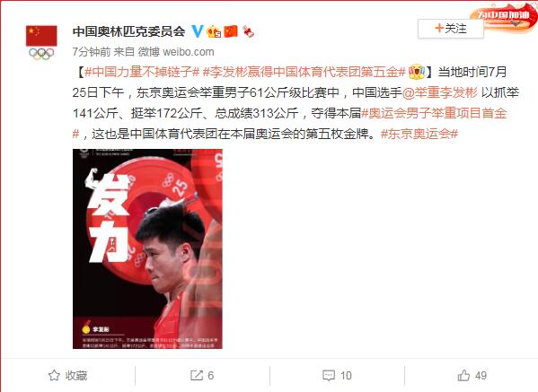Screen dimensions: 538x392
Task: Open hashtag #中国力量不掉链子#
Action: [142, 72]
